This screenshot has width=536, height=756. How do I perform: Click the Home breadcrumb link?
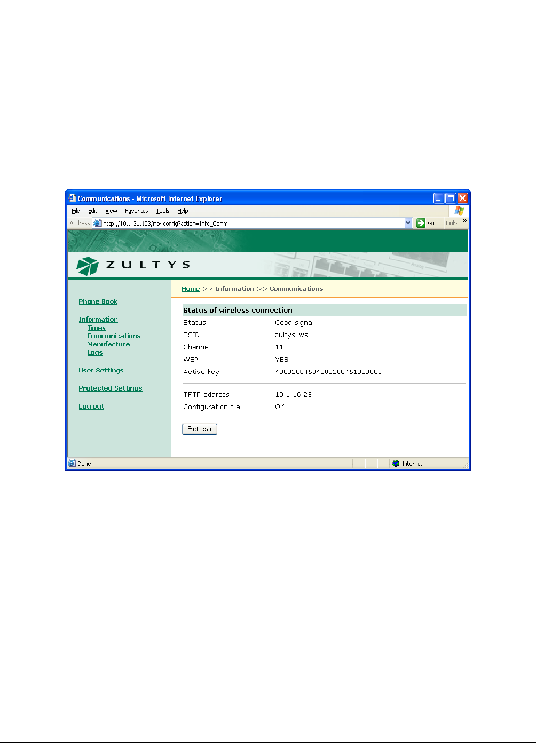point(191,289)
